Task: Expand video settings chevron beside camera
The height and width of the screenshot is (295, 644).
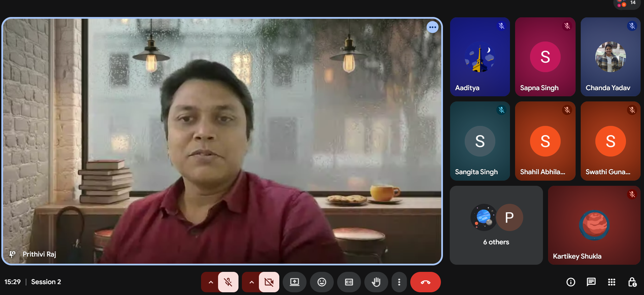Action: [x=251, y=282]
